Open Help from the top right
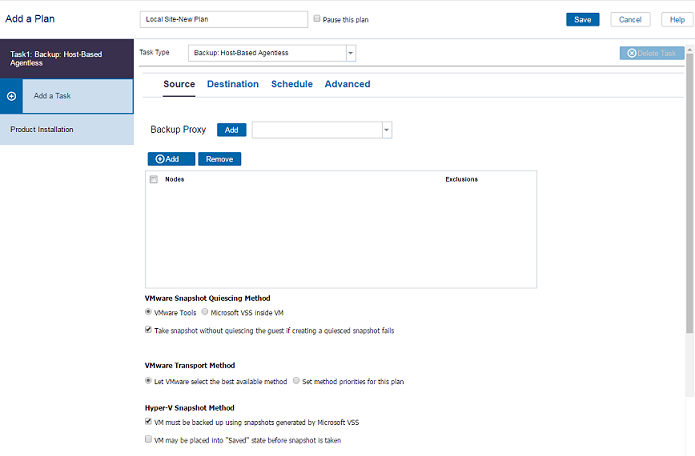Screen dimensions: 695x456 (x=677, y=19)
